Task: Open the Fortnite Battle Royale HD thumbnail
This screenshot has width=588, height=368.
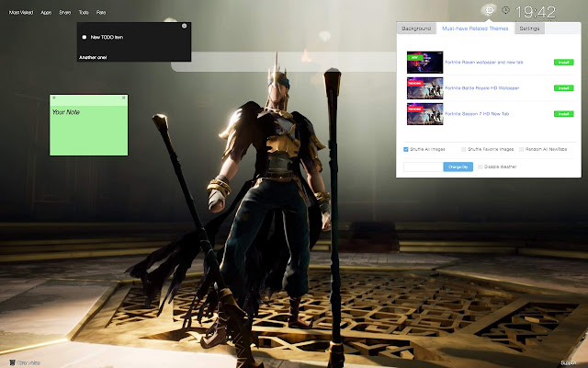Action: click(424, 88)
